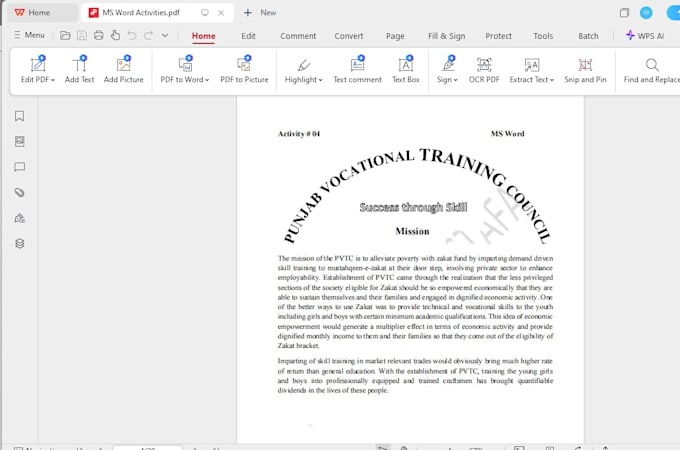This screenshot has width=680, height=450.
Task: Expand the Highlight dropdown arrow
Action: [320, 80]
